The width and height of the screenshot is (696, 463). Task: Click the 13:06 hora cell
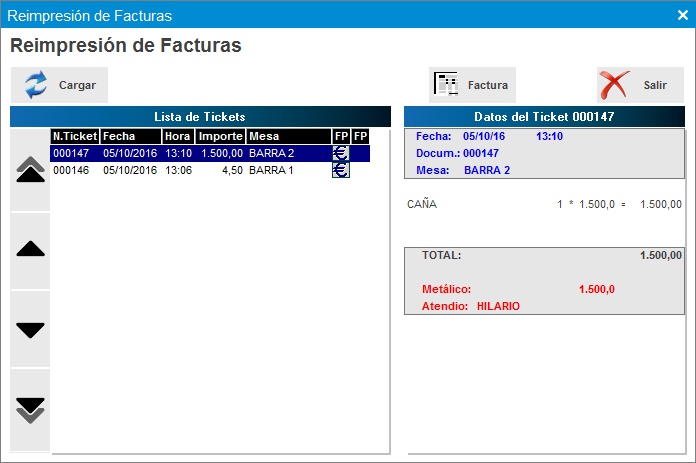point(178,170)
